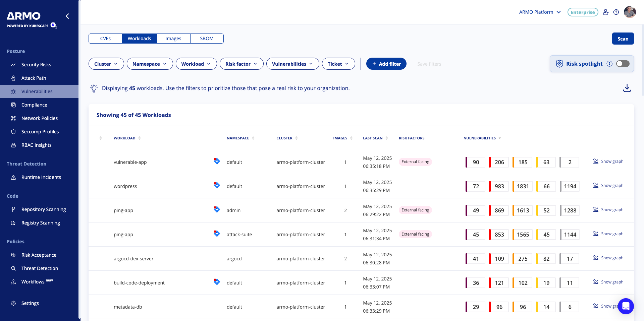Image resolution: width=644 pixels, height=321 pixels.
Task: Expand the Cluster filter dropdown
Action: click(106, 64)
